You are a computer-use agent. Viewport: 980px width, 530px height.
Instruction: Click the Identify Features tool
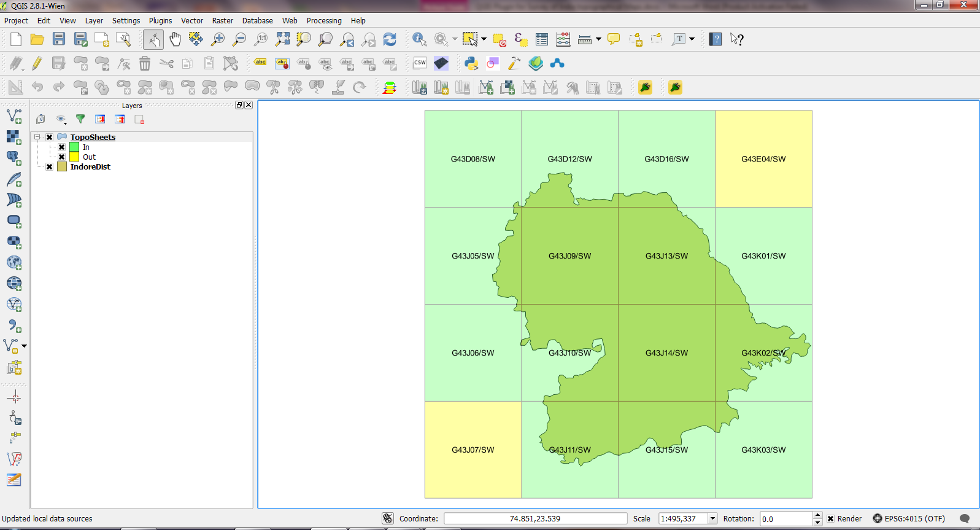point(419,39)
